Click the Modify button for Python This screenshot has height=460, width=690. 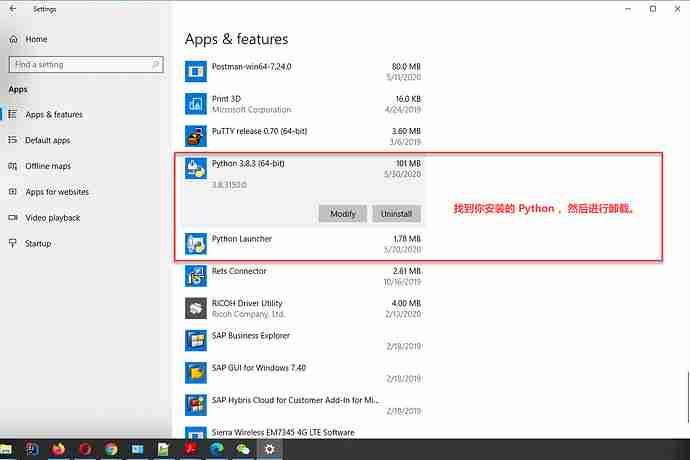click(x=342, y=214)
